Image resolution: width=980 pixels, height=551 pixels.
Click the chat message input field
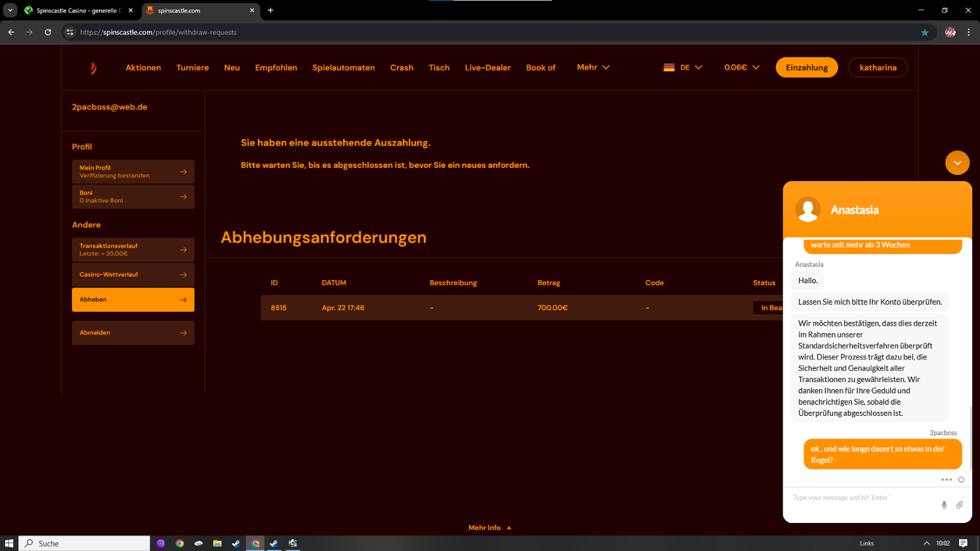[862, 498]
